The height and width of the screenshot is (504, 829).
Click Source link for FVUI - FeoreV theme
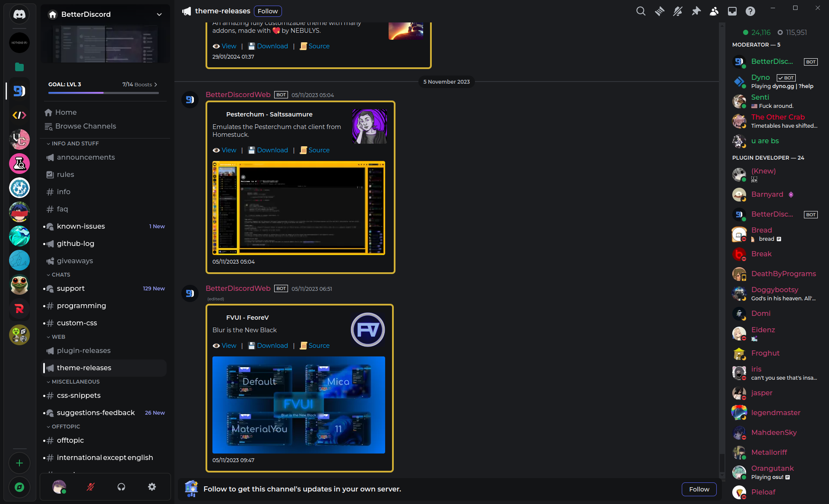(x=318, y=346)
